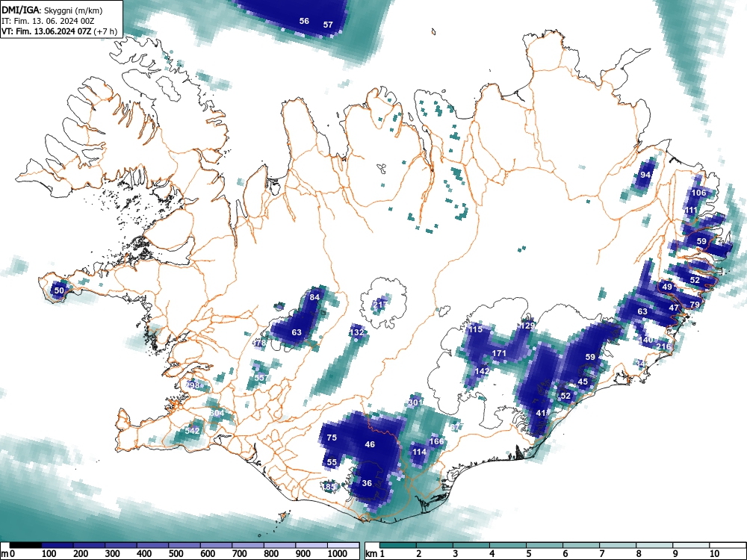The width and height of the screenshot is (747, 560).
Task: Click the visibility value 171
Action: (x=499, y=353)
